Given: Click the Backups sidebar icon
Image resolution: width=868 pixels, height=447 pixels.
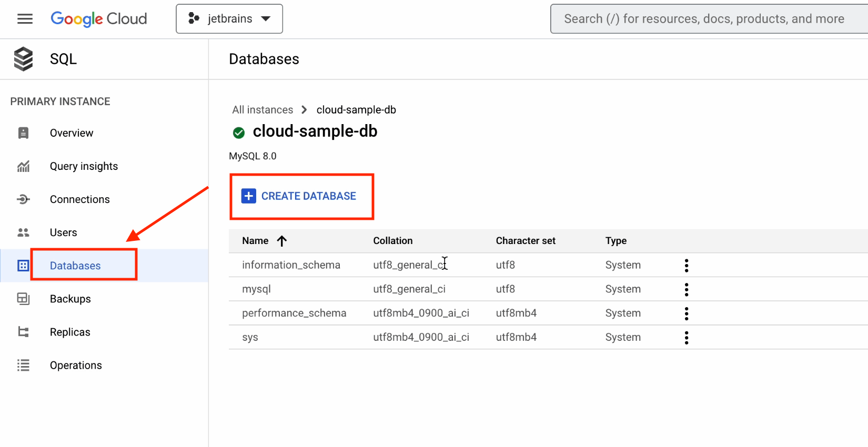Looking at the screenshot, I should point(23,299).
